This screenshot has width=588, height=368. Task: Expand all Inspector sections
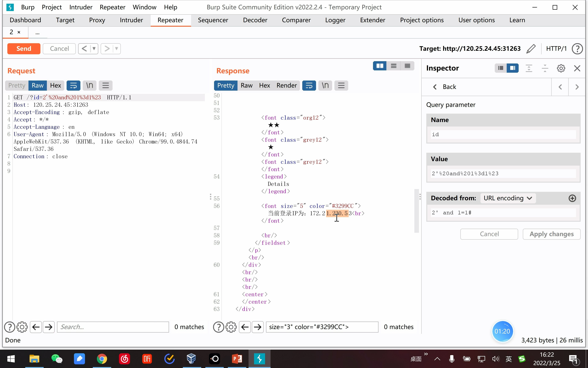coord(529,68)
